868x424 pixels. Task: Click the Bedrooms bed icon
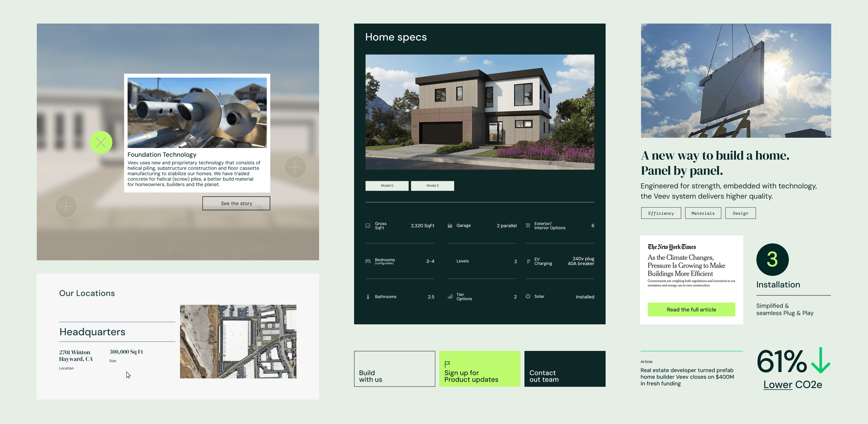pos(368,261)
